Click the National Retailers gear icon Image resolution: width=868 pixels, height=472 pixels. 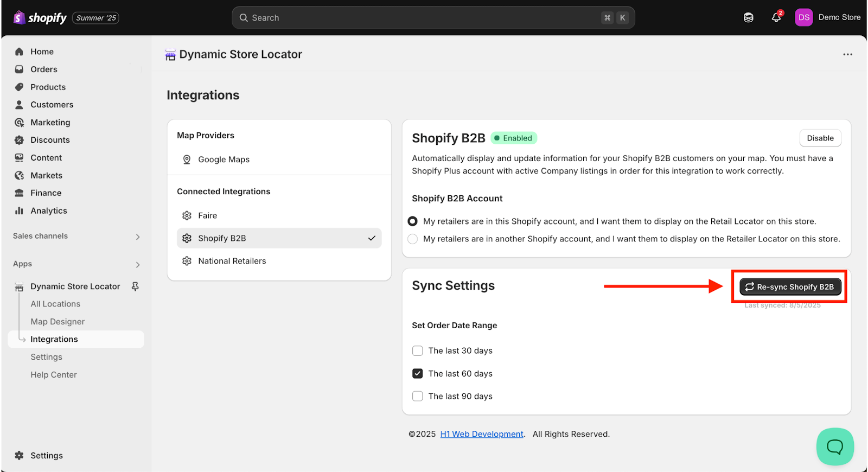pyautogui.click(x=187, y=261)
